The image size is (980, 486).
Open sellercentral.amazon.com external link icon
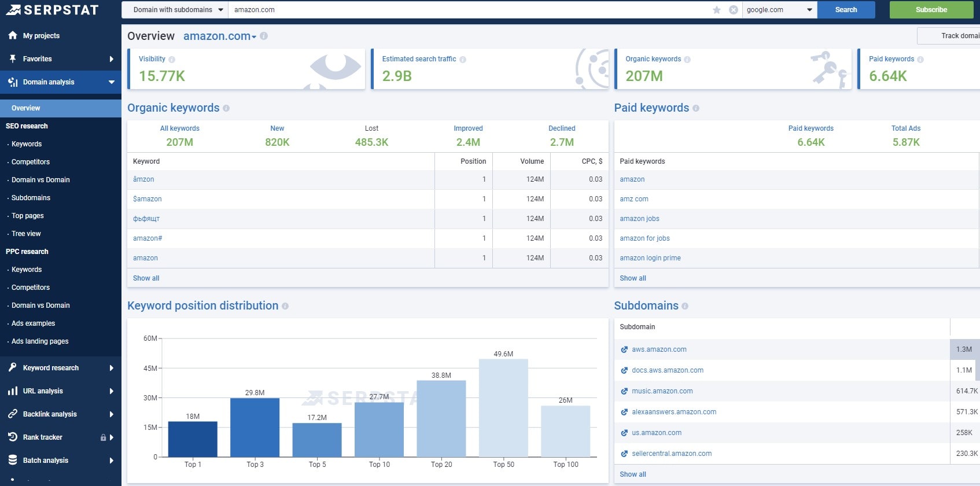624,454
